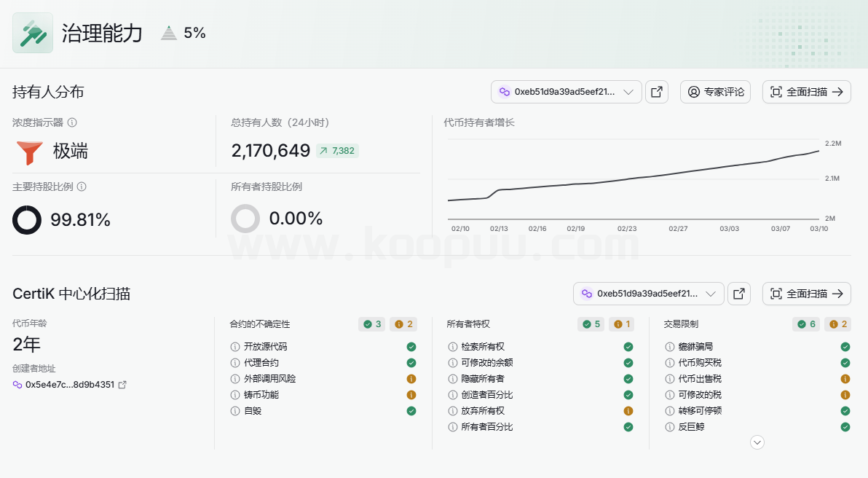Click info icon for 检索所有权

click(452, 347)
